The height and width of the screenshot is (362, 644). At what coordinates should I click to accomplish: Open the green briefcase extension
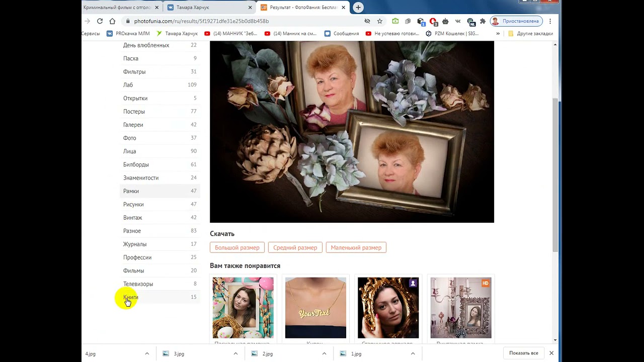395,21
